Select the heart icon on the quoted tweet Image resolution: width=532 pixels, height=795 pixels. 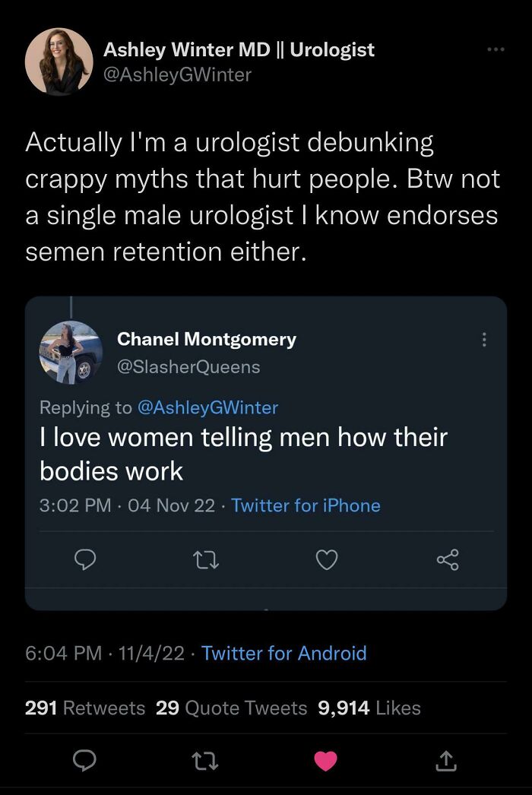[x=326, y=560]
